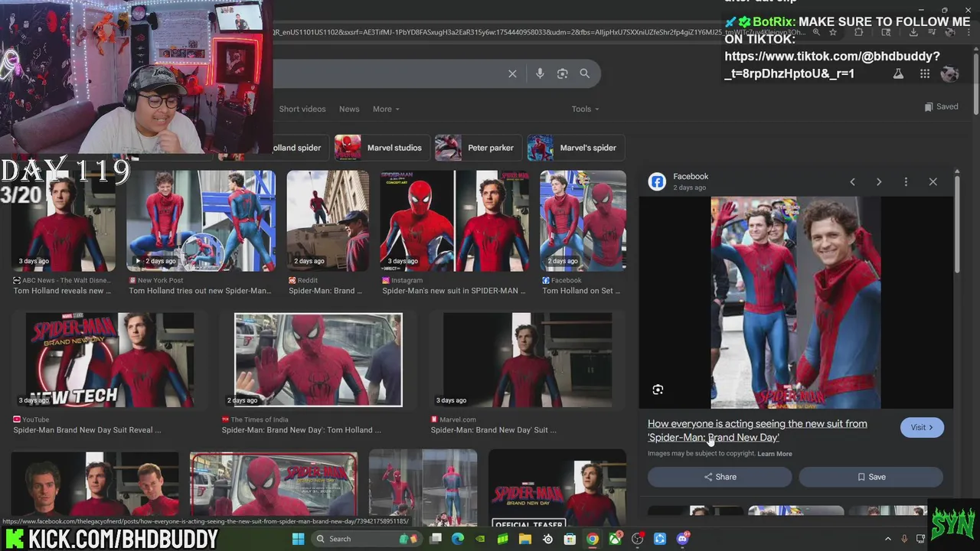Viewport: 980px width, 551px height.
Task: Click the Share button in preview
Action: click(720, 477)
